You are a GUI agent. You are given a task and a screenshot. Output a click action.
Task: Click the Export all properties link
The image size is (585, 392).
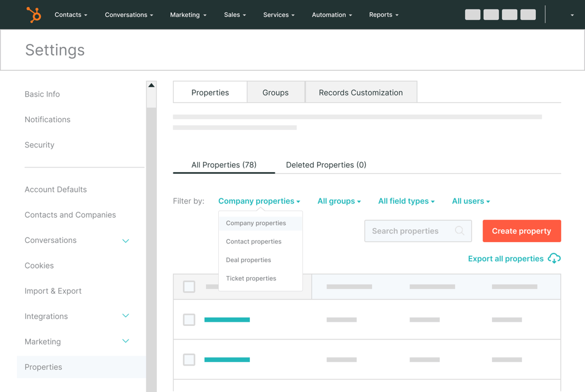click(505, 258)
